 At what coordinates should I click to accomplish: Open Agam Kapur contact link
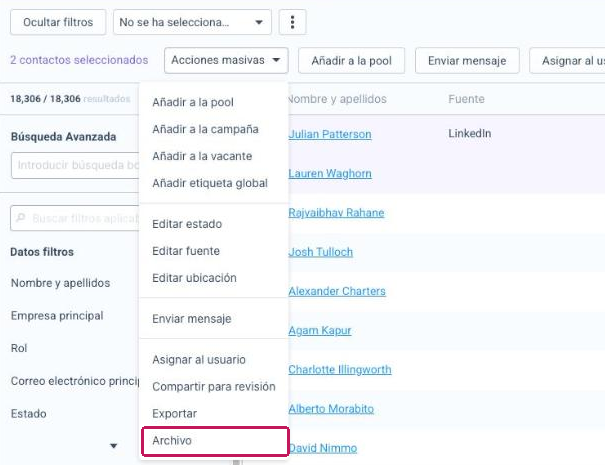(x=320, y=330)
